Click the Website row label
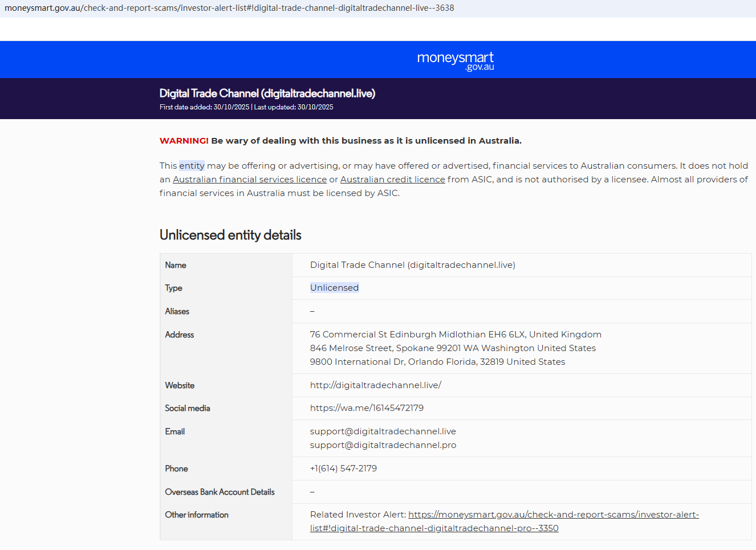 click(180, 385)
